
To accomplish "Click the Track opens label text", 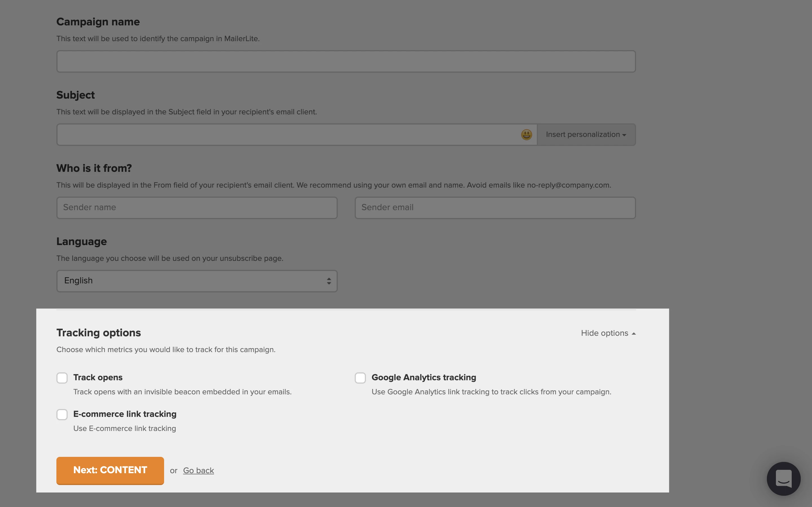I will point(98,377).
